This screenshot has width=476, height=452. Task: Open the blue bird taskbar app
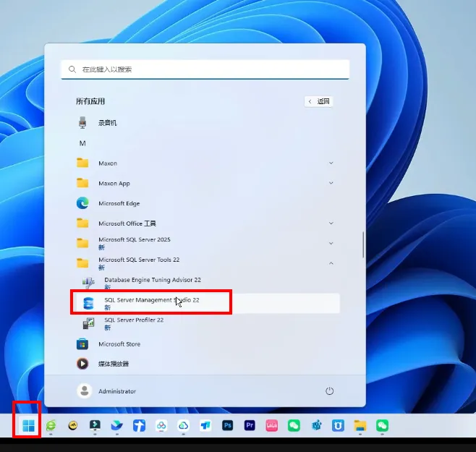pyautogui.click(x=117, y=425)
